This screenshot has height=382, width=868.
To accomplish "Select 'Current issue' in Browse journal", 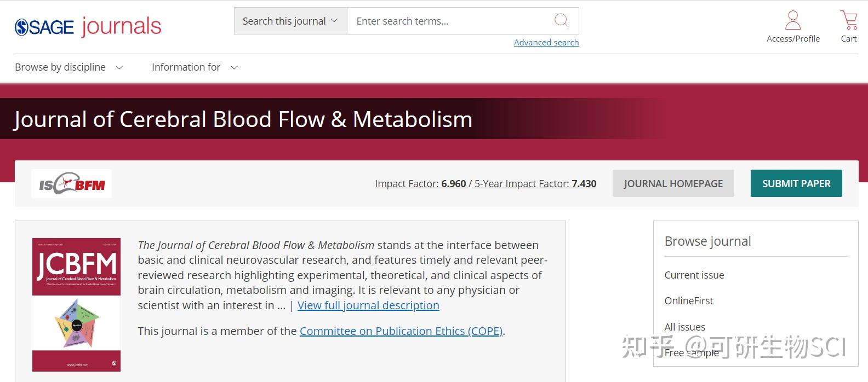I will point(694,275).
